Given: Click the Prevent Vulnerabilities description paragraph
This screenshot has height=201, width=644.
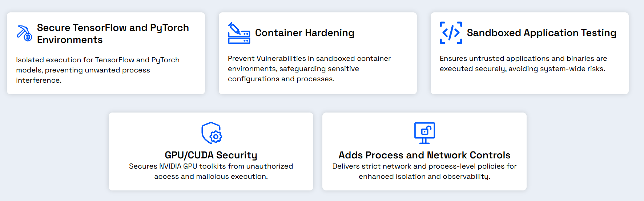Looking at the screenshot, I should (x=309, y=68).
